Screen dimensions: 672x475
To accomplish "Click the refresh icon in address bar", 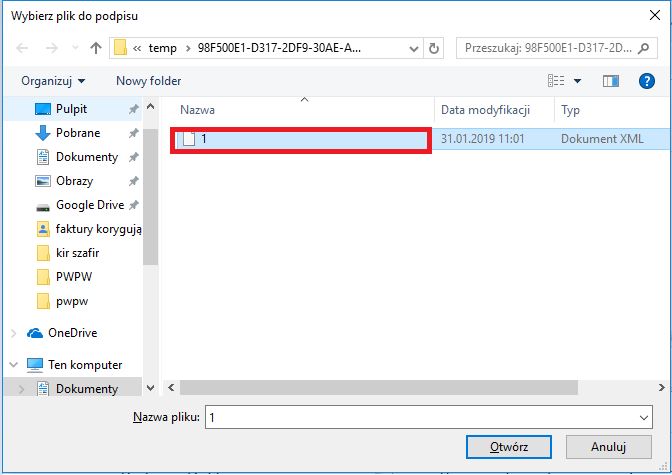I will (x=434, y=48).
